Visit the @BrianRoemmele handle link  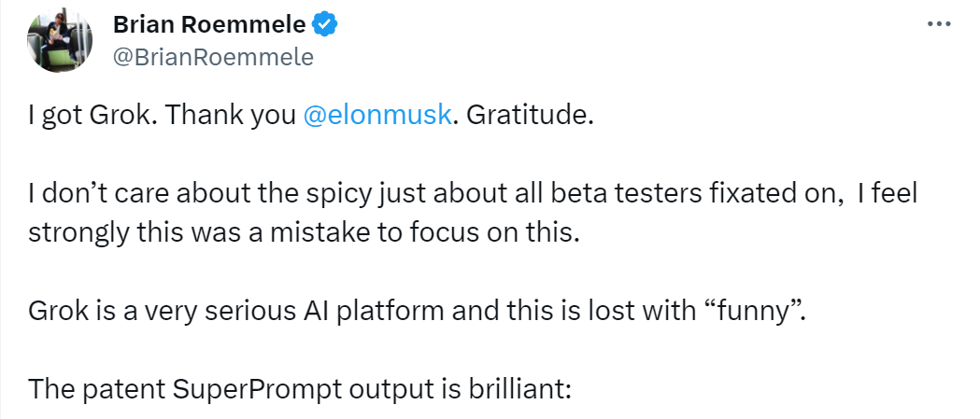(213, 58)
